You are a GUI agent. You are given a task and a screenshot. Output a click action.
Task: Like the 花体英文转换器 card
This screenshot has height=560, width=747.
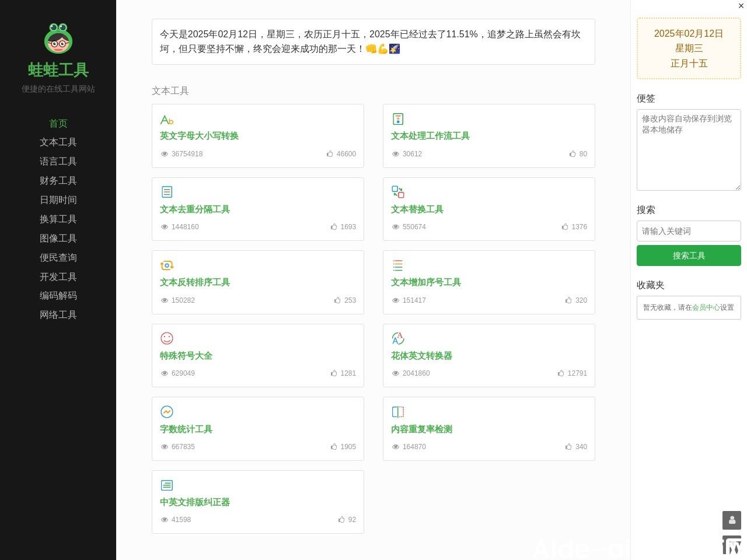pos(561,373)
